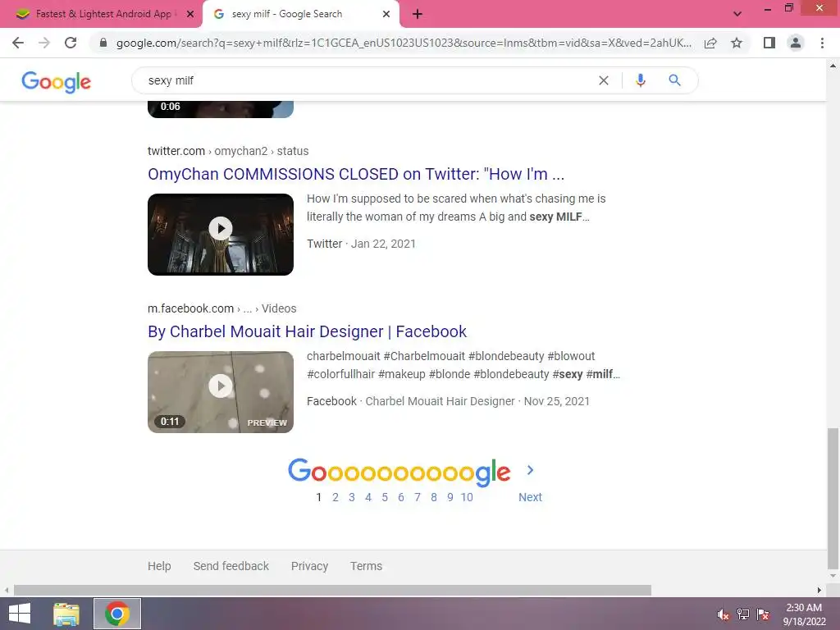Open a new browser tab
The width and height of the screenshot is (840, 630).
tap(418, 15)
